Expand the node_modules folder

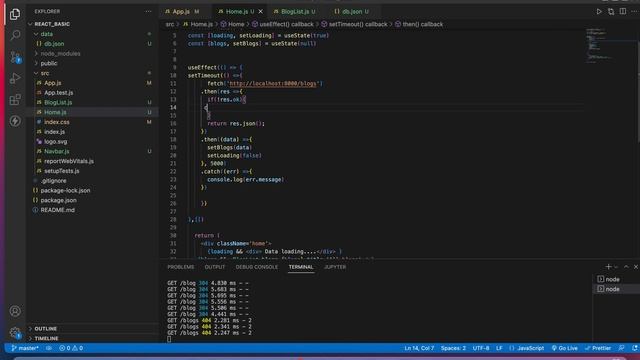point(93,53)
